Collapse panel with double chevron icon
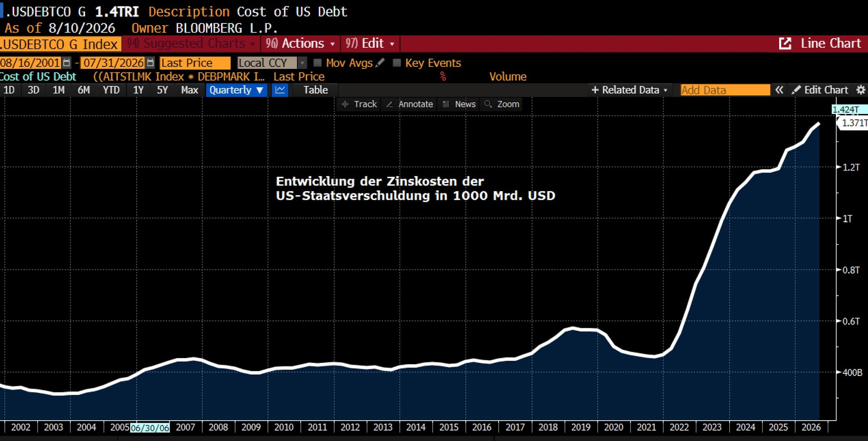 pos(779,90)
